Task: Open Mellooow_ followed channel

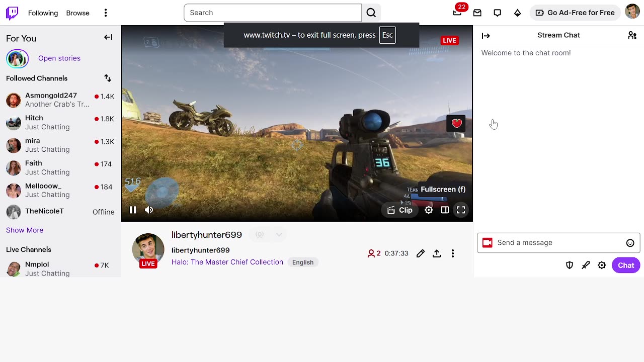Action: (60, 191)
